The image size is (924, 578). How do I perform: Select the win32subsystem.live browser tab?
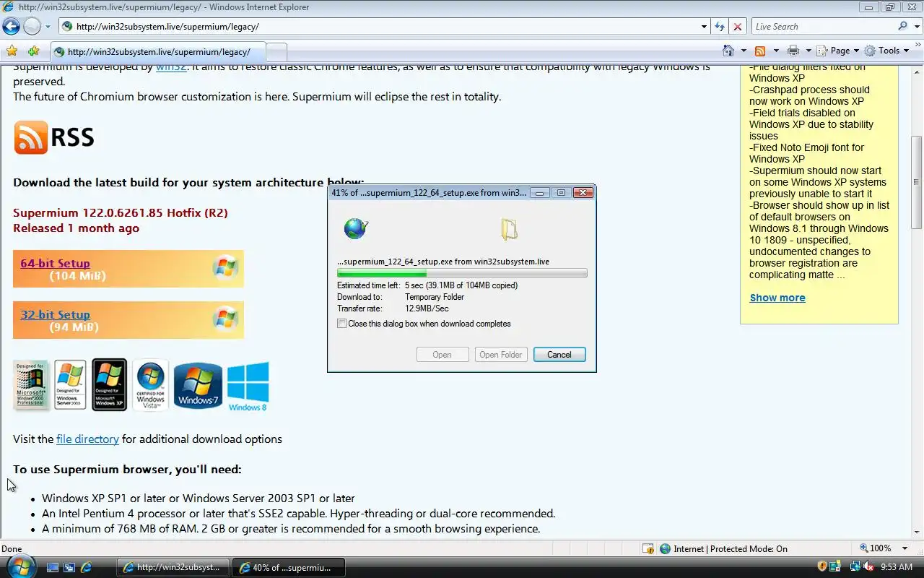coord(157,51)
